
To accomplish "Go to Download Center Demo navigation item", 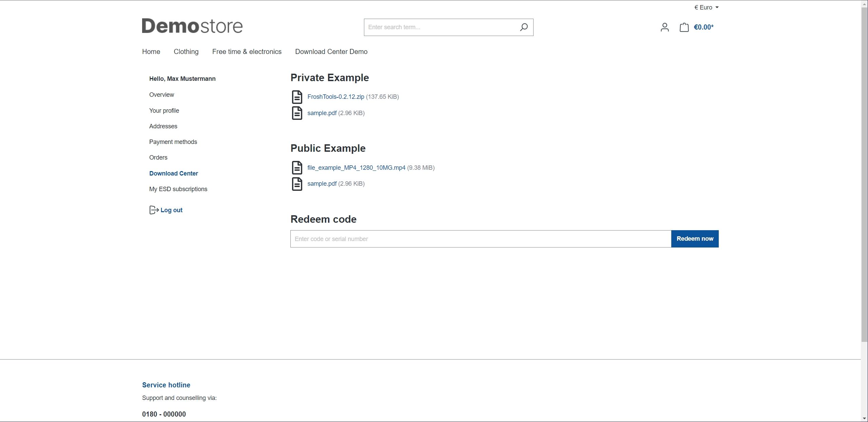I will (x=331, y=52).
